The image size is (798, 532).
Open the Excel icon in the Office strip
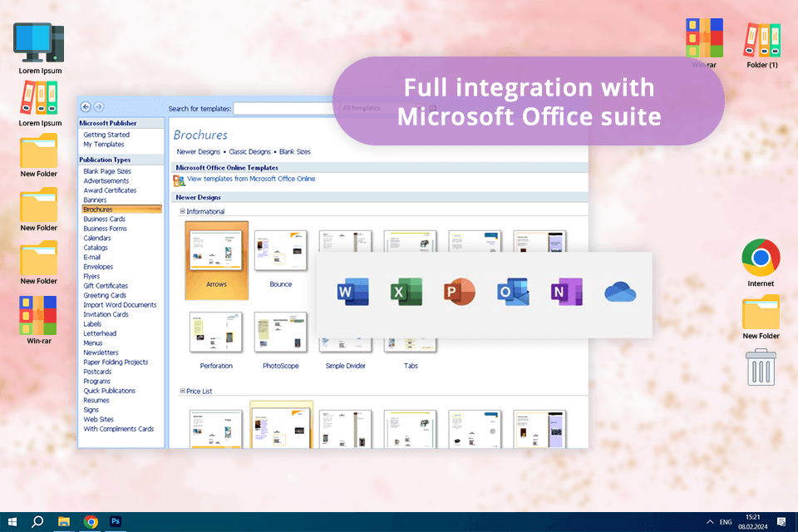[406, 292]
